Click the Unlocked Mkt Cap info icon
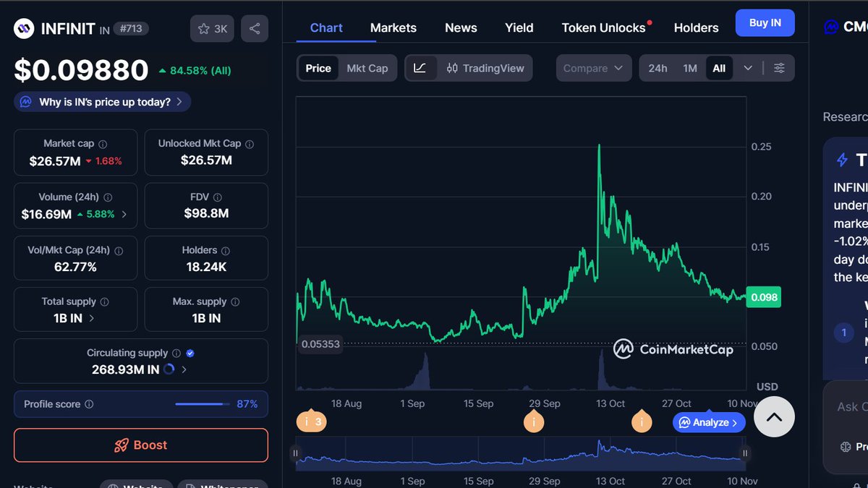 [250, 144]
